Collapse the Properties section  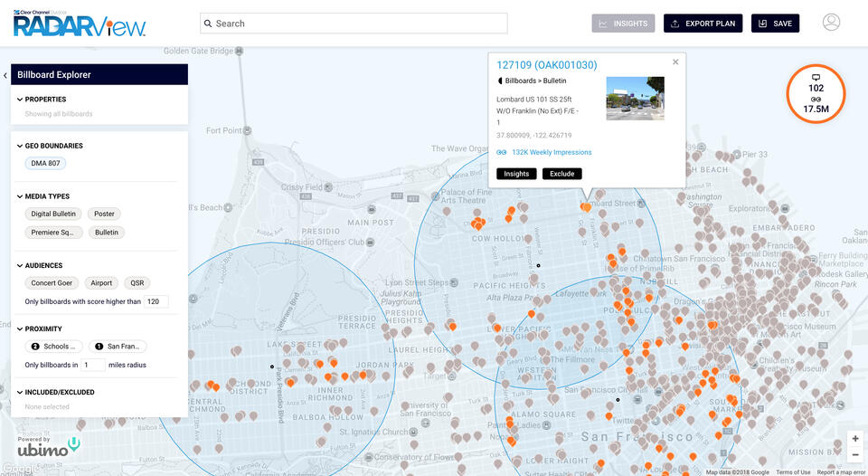(20, 100)
